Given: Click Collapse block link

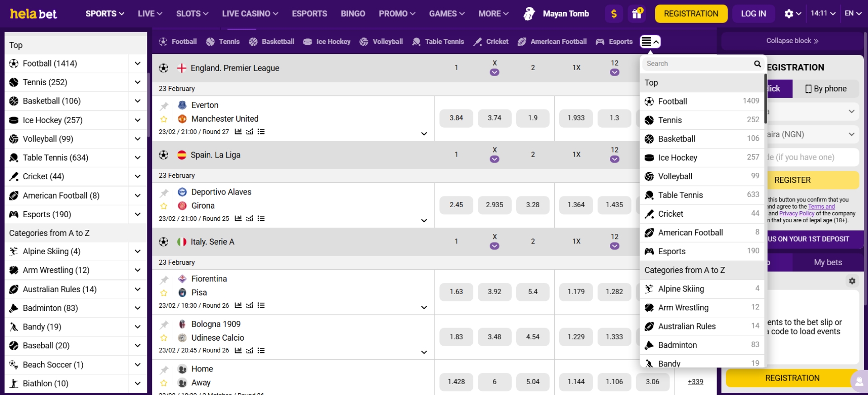Looking at the screenshot, I should pos(793,41).
